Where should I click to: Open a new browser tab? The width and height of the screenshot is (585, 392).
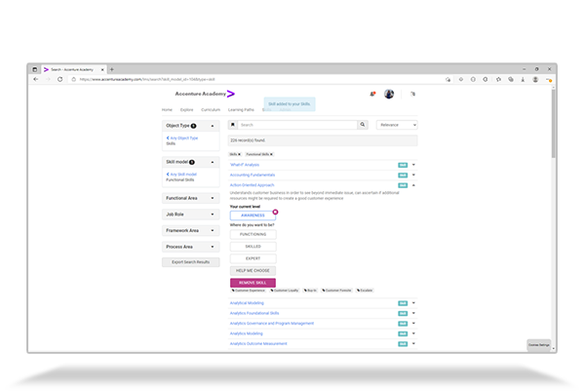click(x=111, y=69)
